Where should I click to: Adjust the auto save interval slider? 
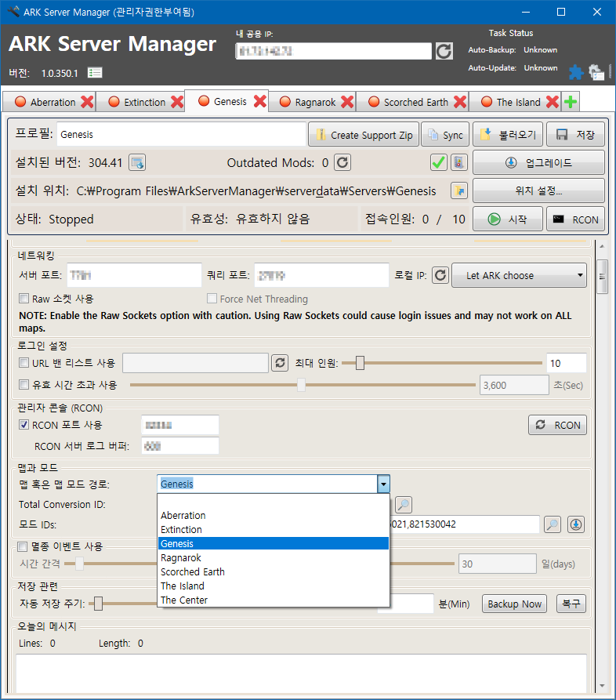[98, 604]
